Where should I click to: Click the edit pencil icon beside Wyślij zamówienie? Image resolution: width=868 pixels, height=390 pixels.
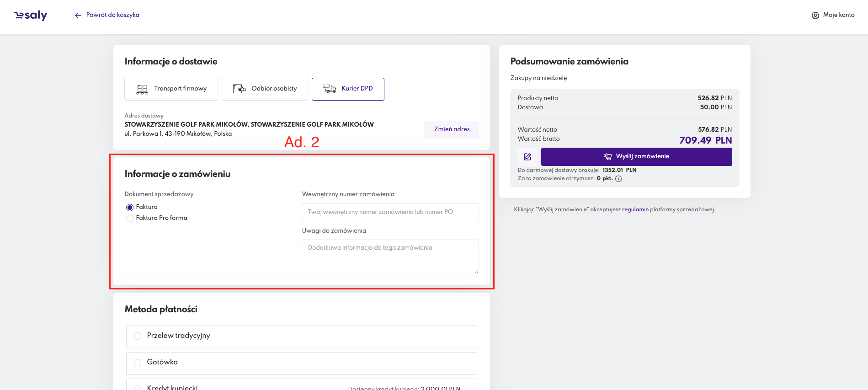(x=527, y=157)
